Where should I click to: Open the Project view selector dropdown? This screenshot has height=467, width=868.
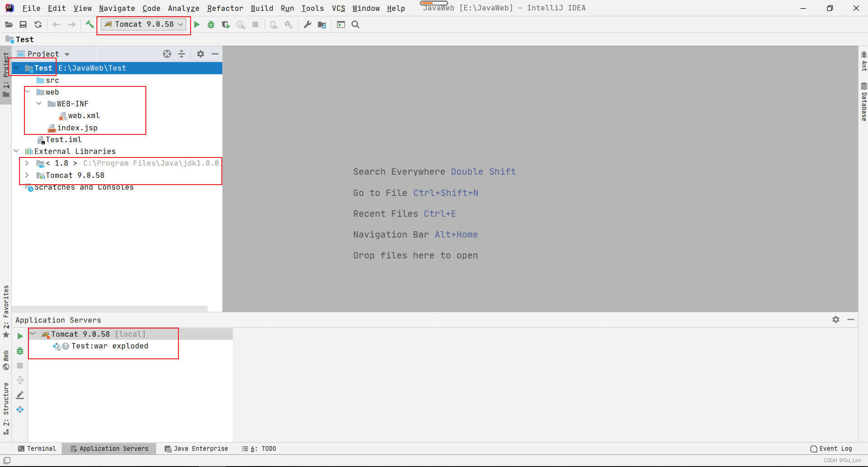pyautogui.click(x=67, y=54)
